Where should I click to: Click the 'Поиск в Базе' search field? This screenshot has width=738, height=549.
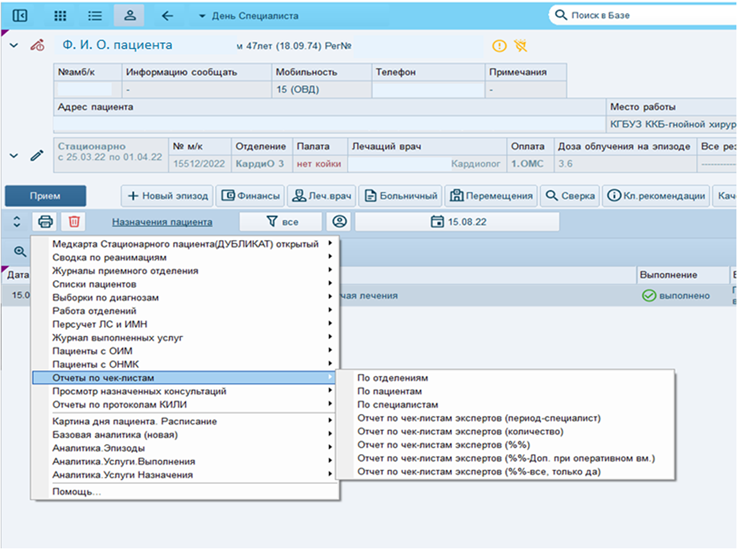(x=650, y=16)
